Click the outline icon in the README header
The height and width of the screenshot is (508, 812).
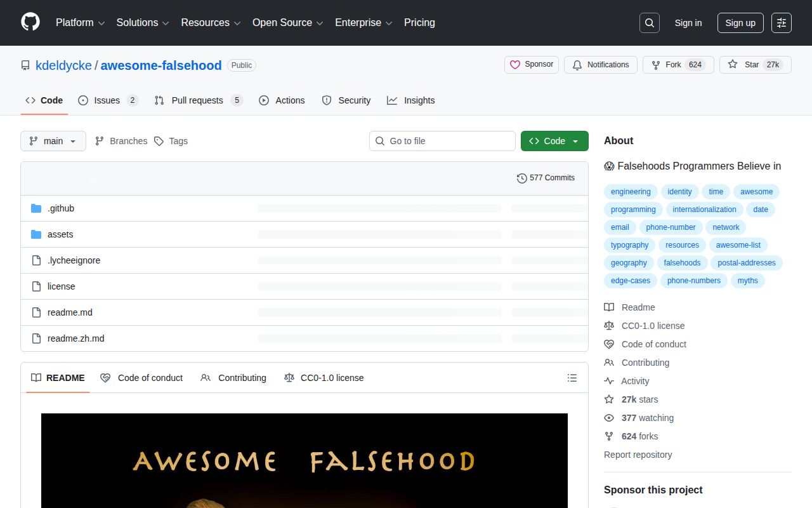(x=572, y=378)
